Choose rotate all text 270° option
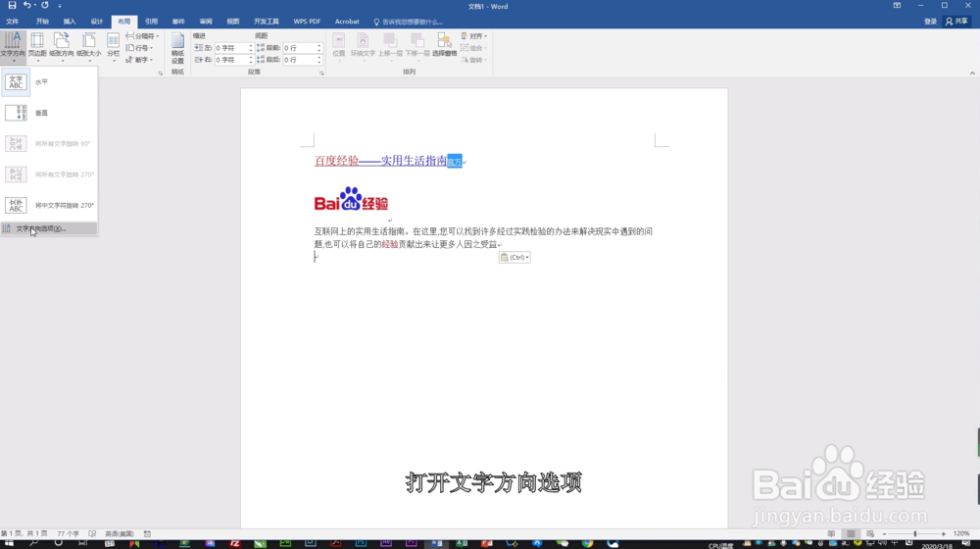Screen dimensions: 980x549 tap(49, 175)
